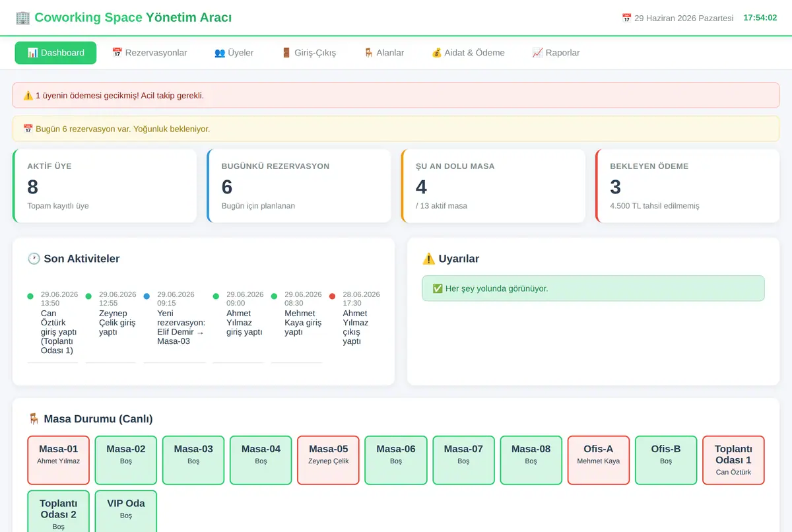
Task: Click the clock icon next to Son Aktiviteler
Action: click(34, 259)
